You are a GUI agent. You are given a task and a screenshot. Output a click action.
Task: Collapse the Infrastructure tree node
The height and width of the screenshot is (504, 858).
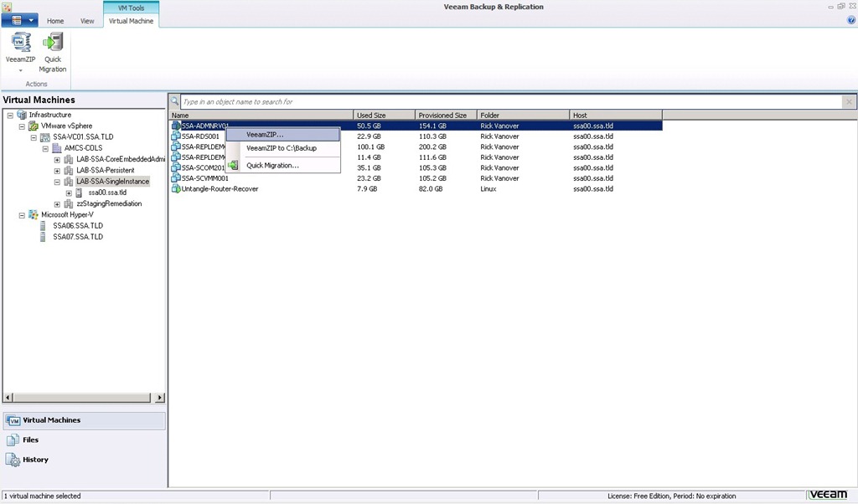(x=10, y=116)
